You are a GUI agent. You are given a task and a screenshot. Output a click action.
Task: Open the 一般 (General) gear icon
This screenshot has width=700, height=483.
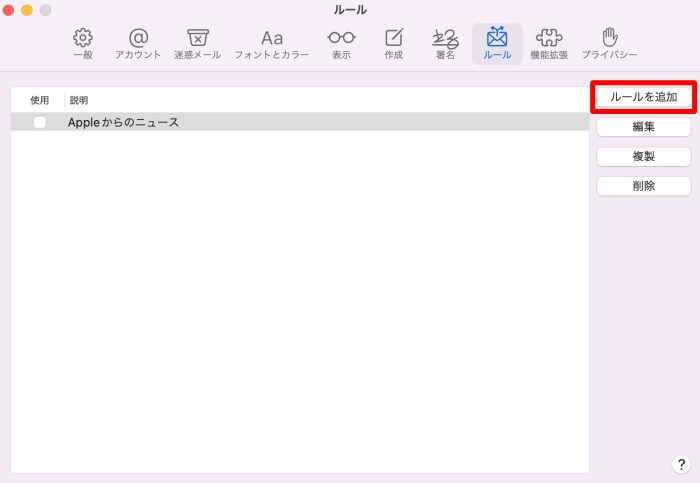[x=84, y=38]
